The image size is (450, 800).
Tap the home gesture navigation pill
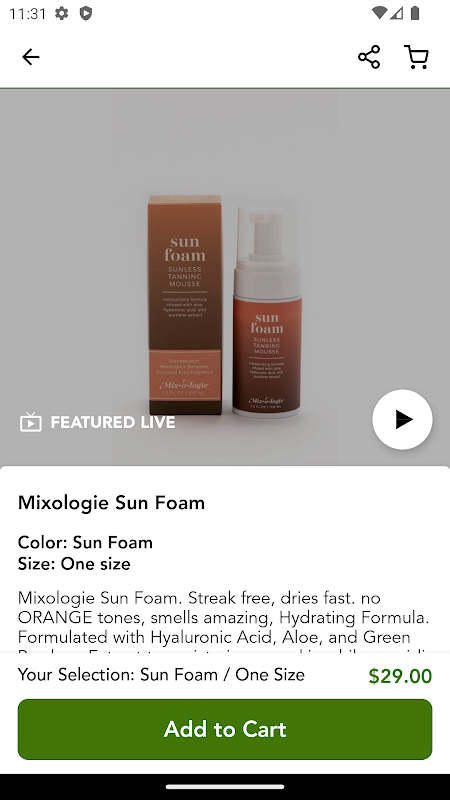[x=225, y=787]
